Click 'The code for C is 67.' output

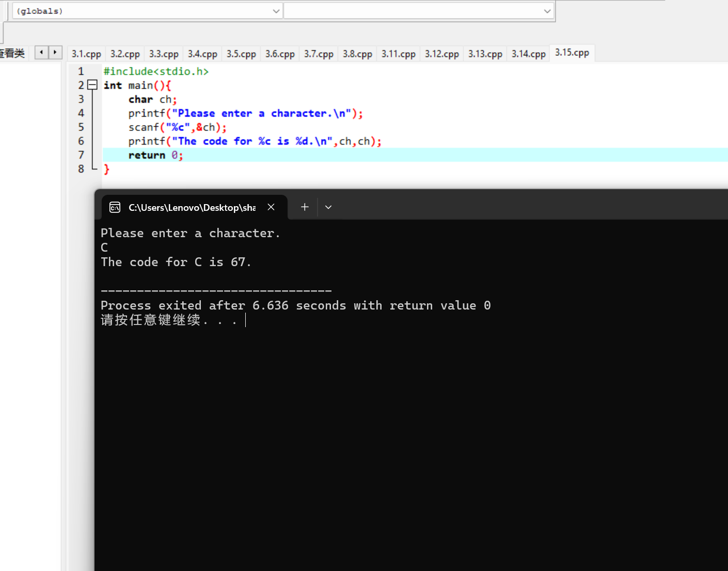(176, 262)
